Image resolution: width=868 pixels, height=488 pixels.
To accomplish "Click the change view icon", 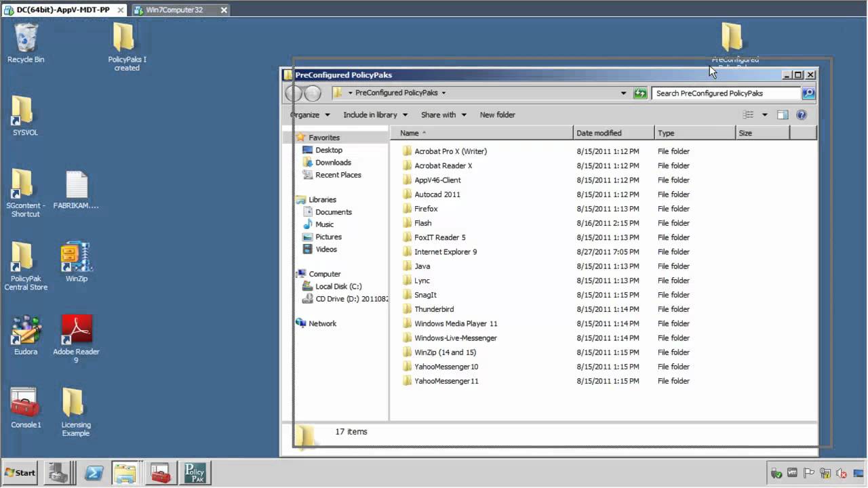I will pos(748,115).
